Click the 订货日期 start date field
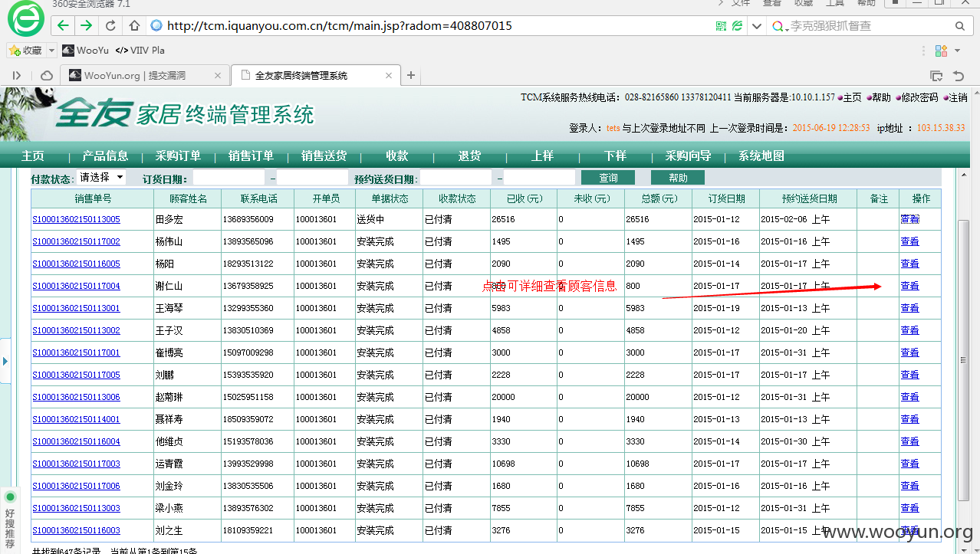Image resolution: width=980 pixels, height=554 pixels. click(229, 178)
